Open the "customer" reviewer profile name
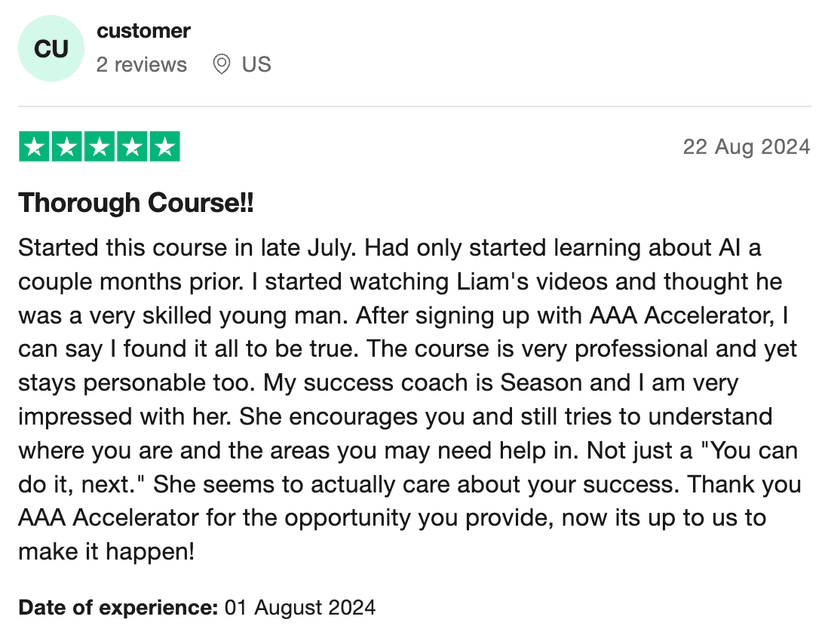 point(143,31)
